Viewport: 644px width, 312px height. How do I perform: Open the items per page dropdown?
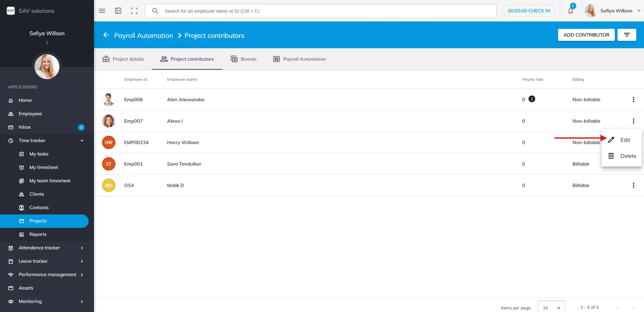pos(551,307)
